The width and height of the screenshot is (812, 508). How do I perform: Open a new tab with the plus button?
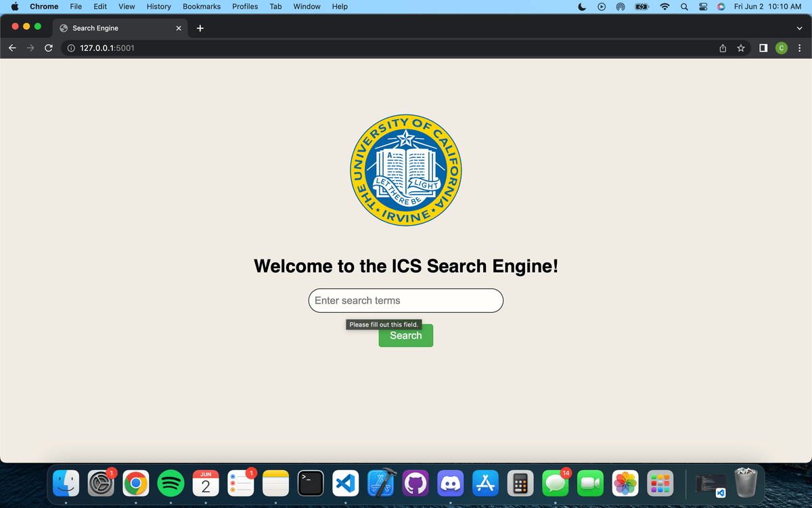click(200, 28)
